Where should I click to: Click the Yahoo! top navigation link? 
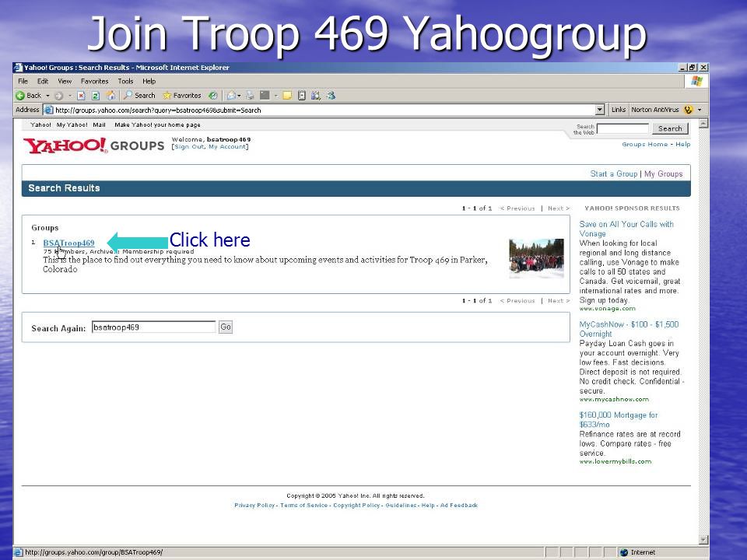pyautogui.click(x=40, y=124)
